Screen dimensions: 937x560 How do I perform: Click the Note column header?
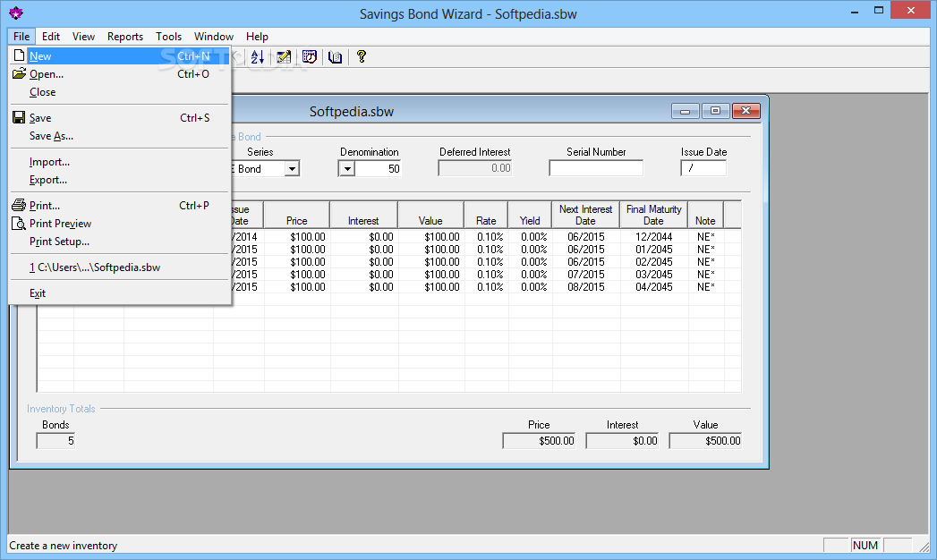705,215
